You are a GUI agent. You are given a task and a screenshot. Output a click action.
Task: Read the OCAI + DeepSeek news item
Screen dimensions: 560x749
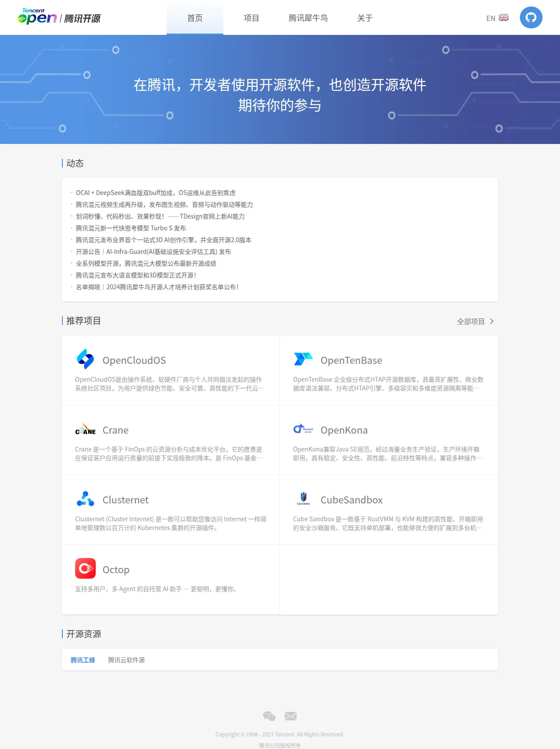click(x=156, y=193)
